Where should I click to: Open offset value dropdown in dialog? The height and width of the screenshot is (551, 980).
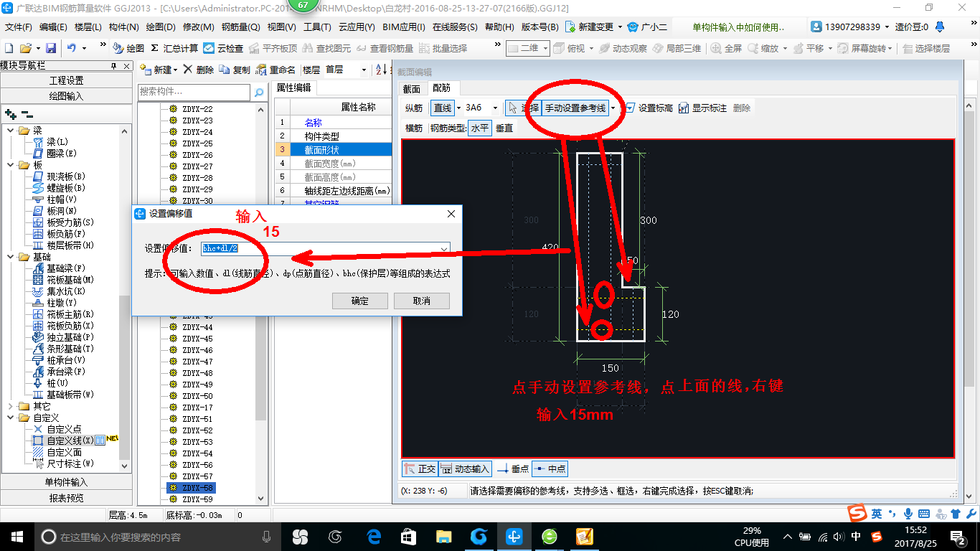(444, 248)
